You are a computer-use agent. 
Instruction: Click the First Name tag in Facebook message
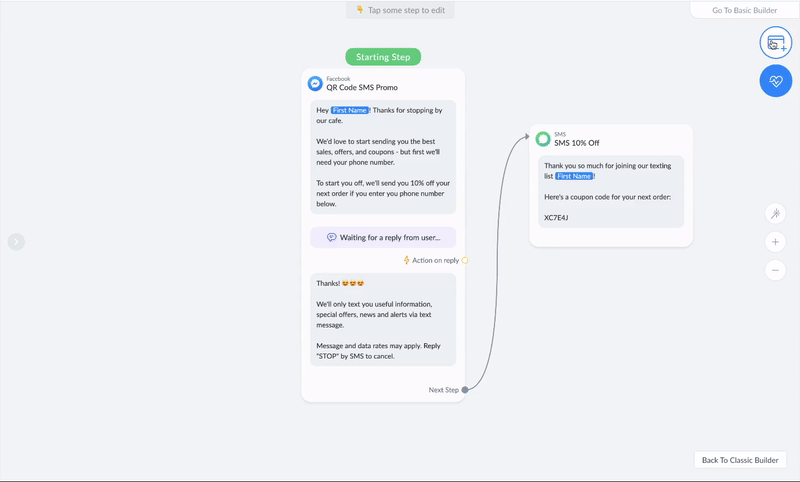(349, 110)
